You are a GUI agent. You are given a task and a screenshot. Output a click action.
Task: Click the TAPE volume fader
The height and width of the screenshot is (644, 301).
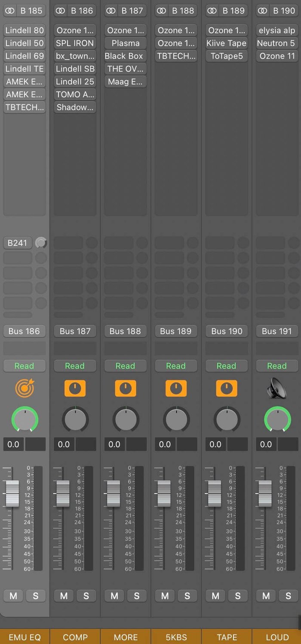click(x=215, y=494)
